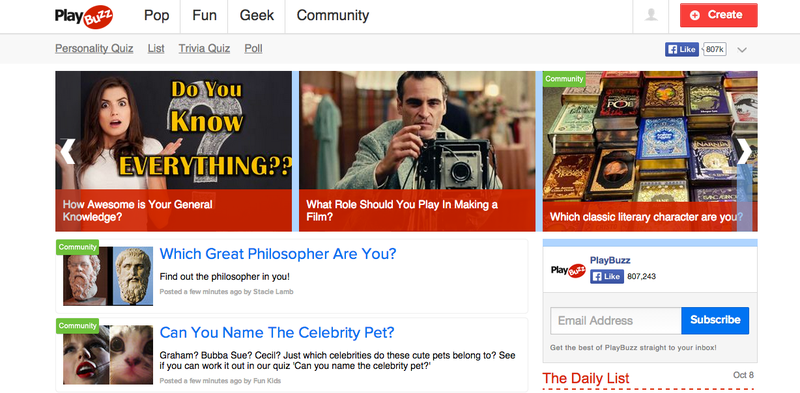Open the Pop menu
The image size is (800, 393).
tap(156, 16)
